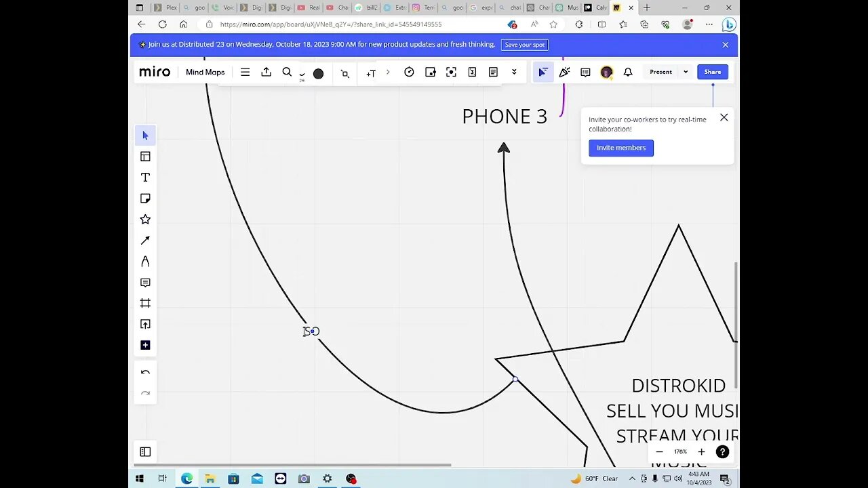Open the help question mark button
Image resolution: width=868 pixels, height=488 pixels.
723,452
